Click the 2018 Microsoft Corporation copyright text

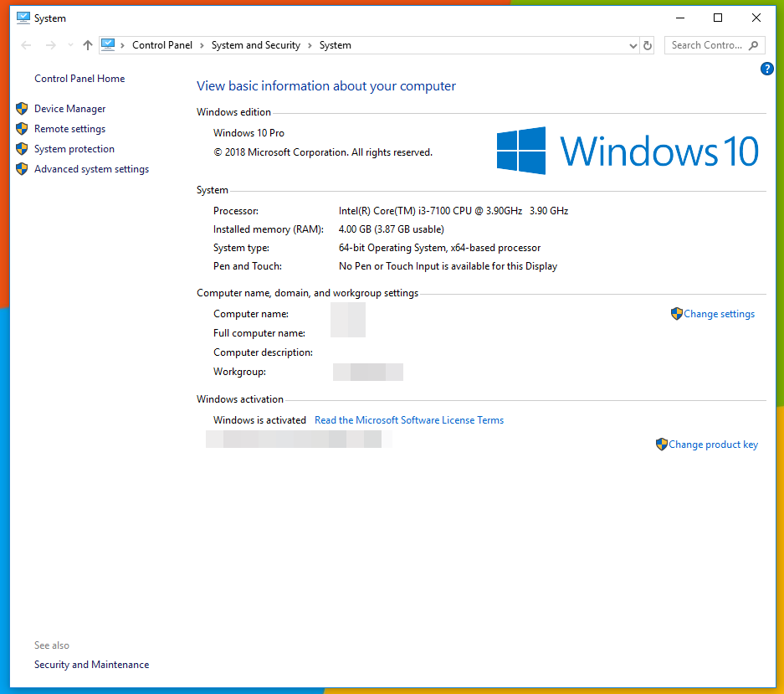pyautogui.click(x=323, y=152)
